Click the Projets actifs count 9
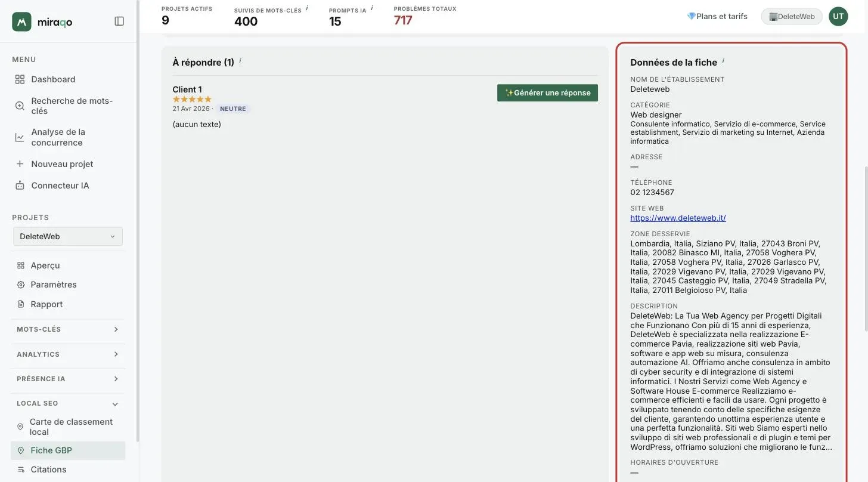Screen dimensions: 868x482 (x=165, y=20)
